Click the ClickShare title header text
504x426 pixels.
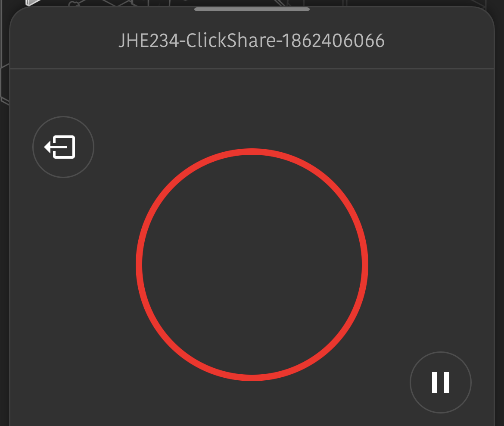pos(252,41)
